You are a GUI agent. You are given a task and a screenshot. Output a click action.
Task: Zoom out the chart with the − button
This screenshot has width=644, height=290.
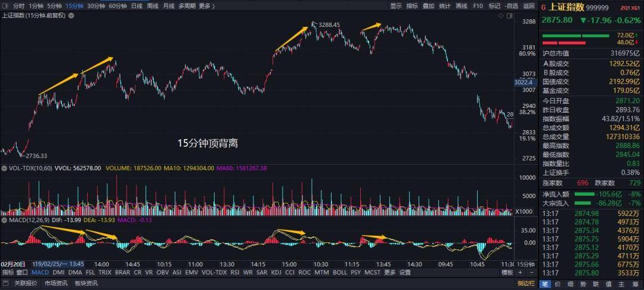pos(532,272)
